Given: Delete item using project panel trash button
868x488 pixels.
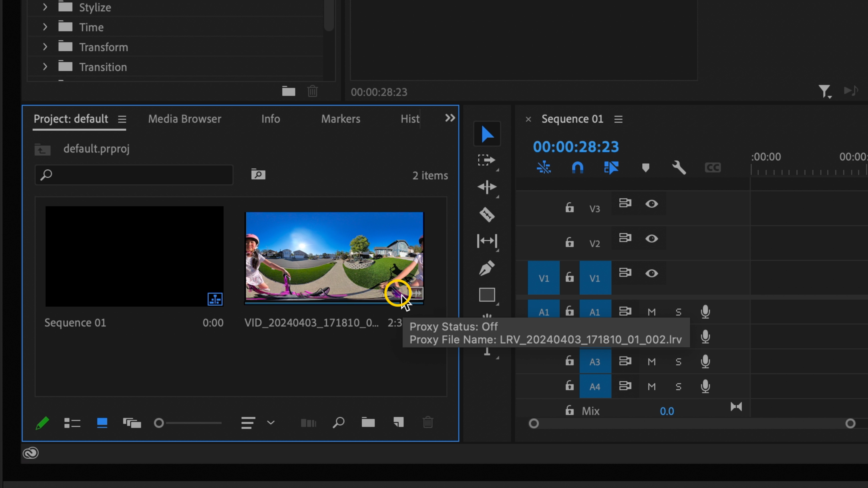Looking at the screenshot, I should coord(428,423).
